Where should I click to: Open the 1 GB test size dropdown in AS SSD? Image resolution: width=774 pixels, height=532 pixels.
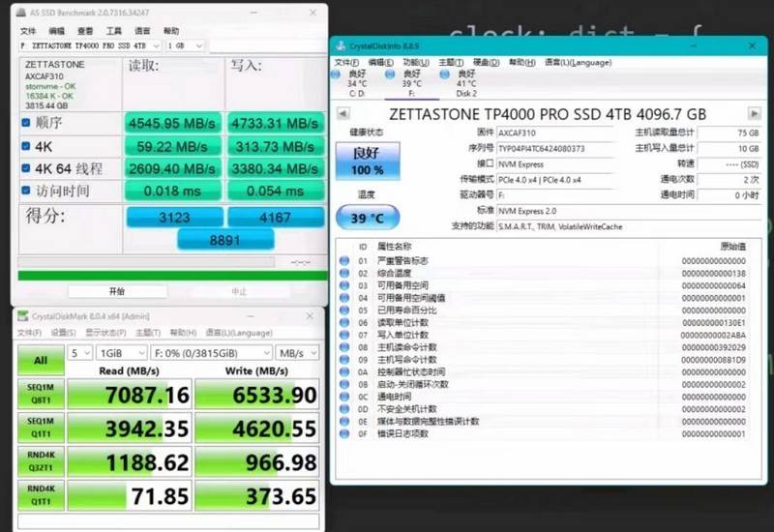185,45
